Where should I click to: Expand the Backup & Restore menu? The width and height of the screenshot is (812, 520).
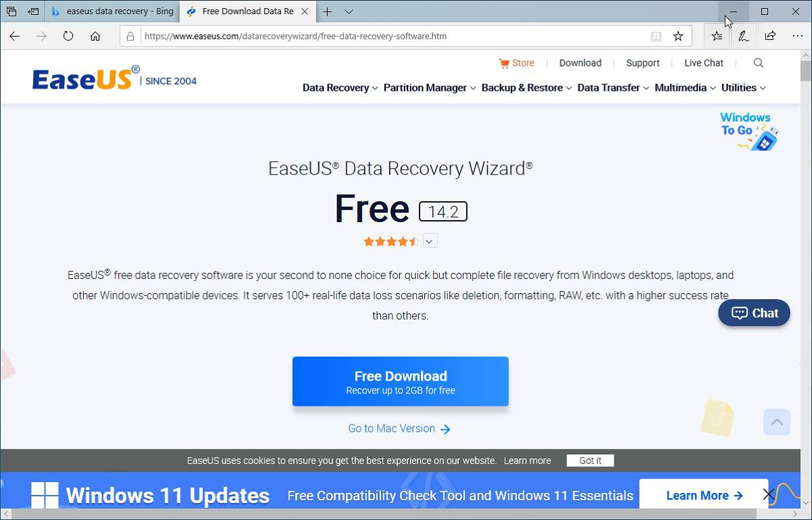click(526, 88)
